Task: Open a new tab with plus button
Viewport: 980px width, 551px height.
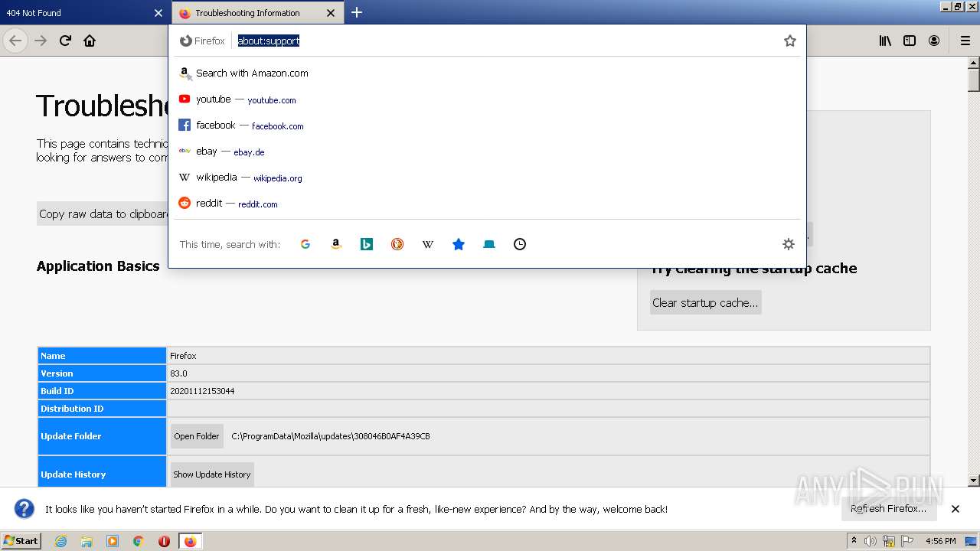Action: click(x=357, y=12)
